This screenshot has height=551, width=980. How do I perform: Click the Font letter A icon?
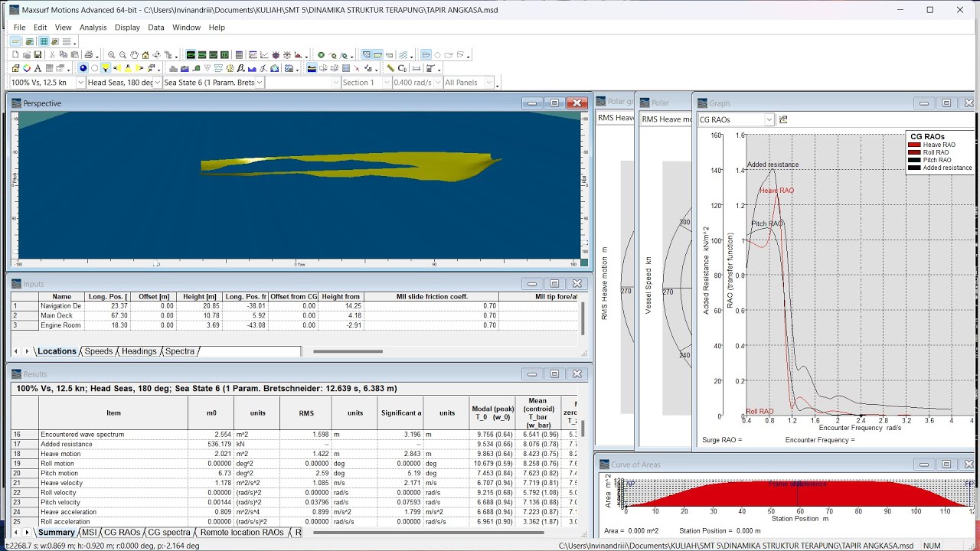38,69
